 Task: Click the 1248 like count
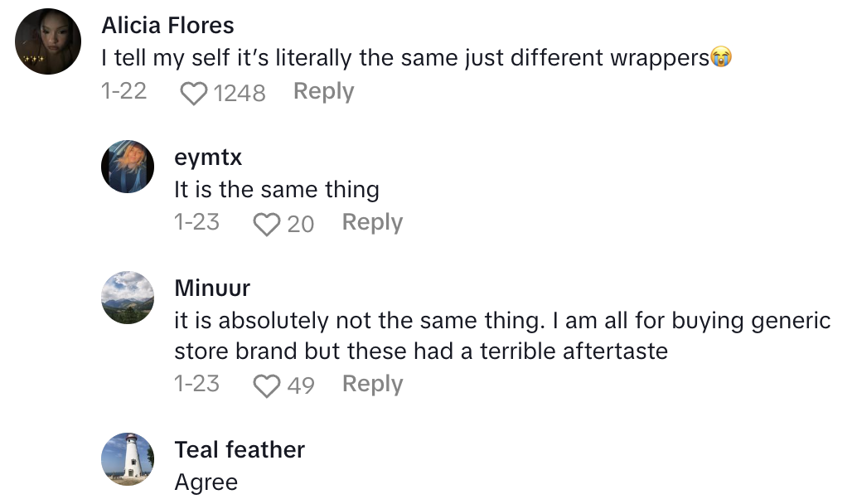pyautogui.click(x=240, y=93)
